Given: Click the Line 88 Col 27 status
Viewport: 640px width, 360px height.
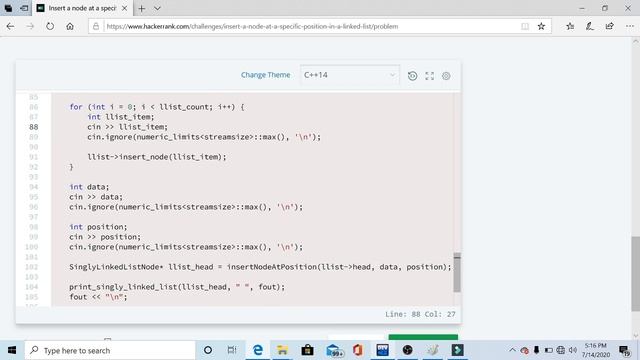Looking at the screenshot, I should [420, 314].
